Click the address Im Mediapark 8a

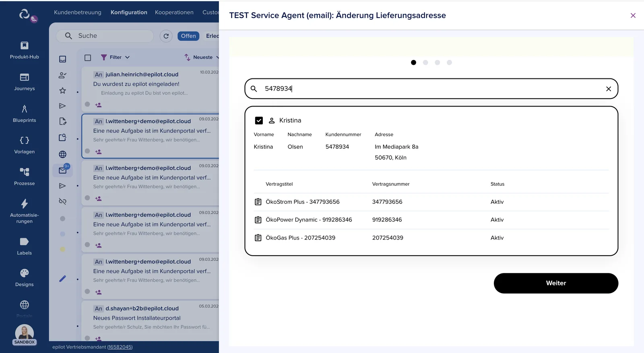pos(396,147)
